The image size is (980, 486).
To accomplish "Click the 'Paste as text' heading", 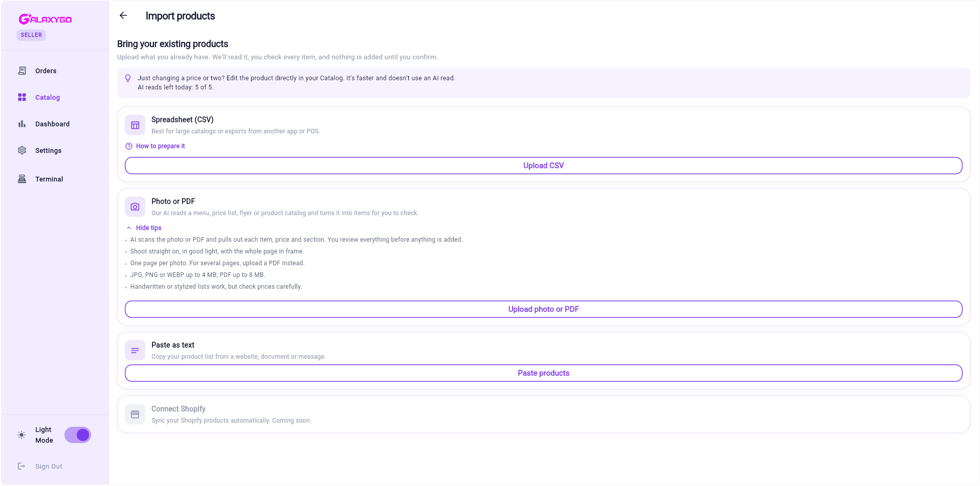I will pos(173,345).
